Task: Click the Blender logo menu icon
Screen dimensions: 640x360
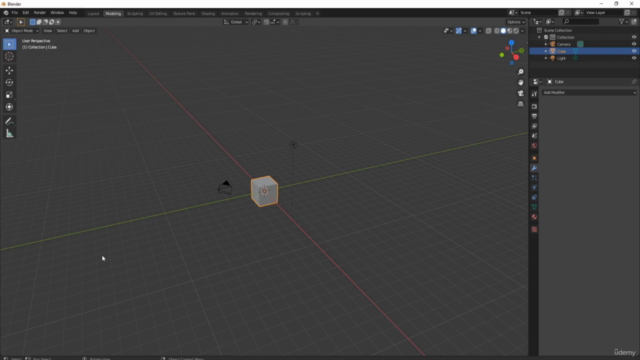Action: tap(6, 13)
